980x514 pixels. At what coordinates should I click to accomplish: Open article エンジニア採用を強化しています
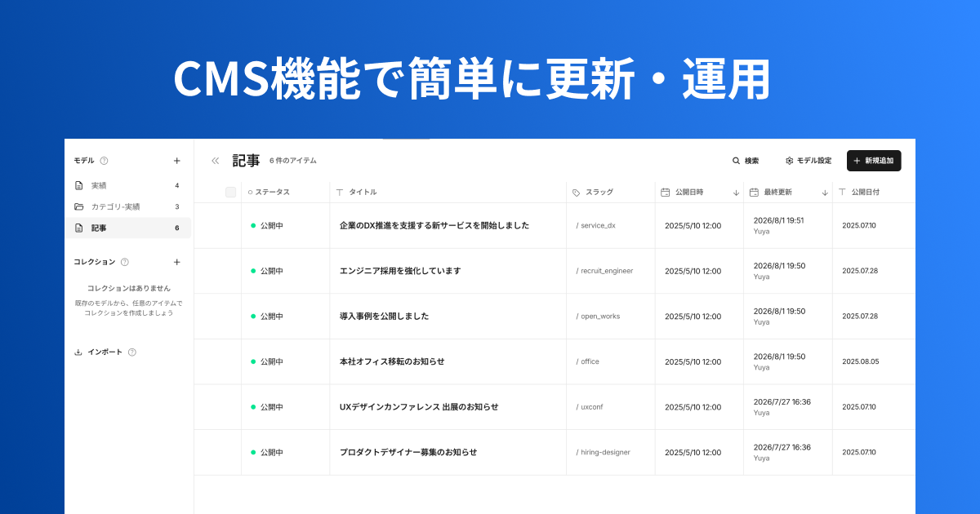[400, 271]
